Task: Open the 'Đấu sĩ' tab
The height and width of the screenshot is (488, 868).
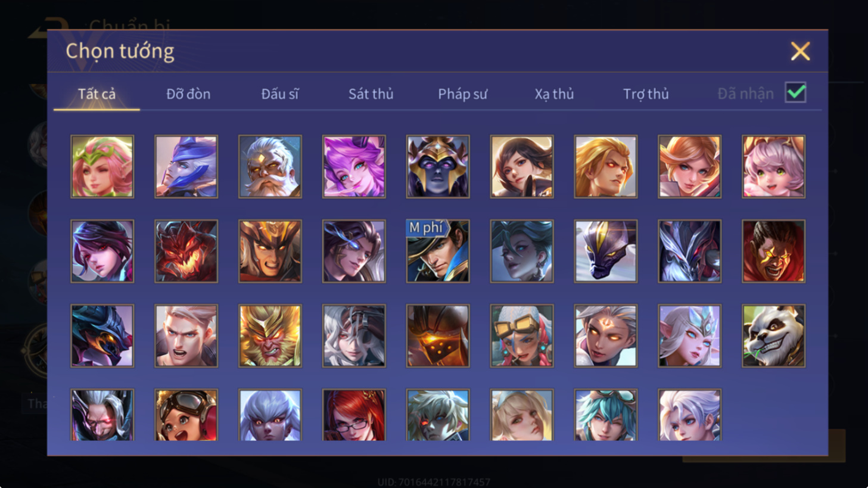Action: click(280, 94)
